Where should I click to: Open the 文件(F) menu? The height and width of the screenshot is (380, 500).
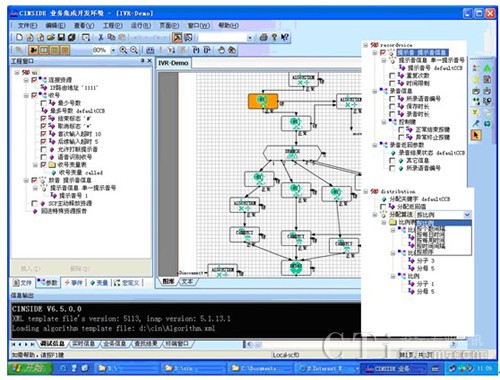click(27, 25)
